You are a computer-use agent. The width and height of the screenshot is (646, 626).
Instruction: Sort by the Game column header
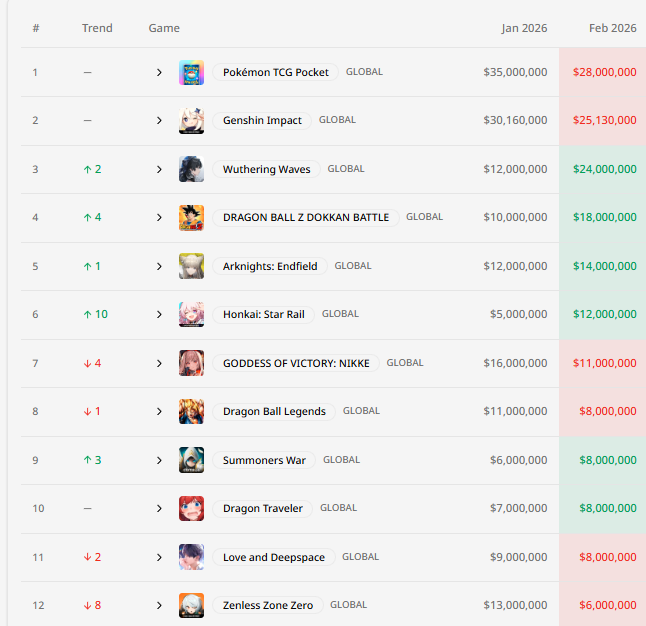(x=164, y=28)
